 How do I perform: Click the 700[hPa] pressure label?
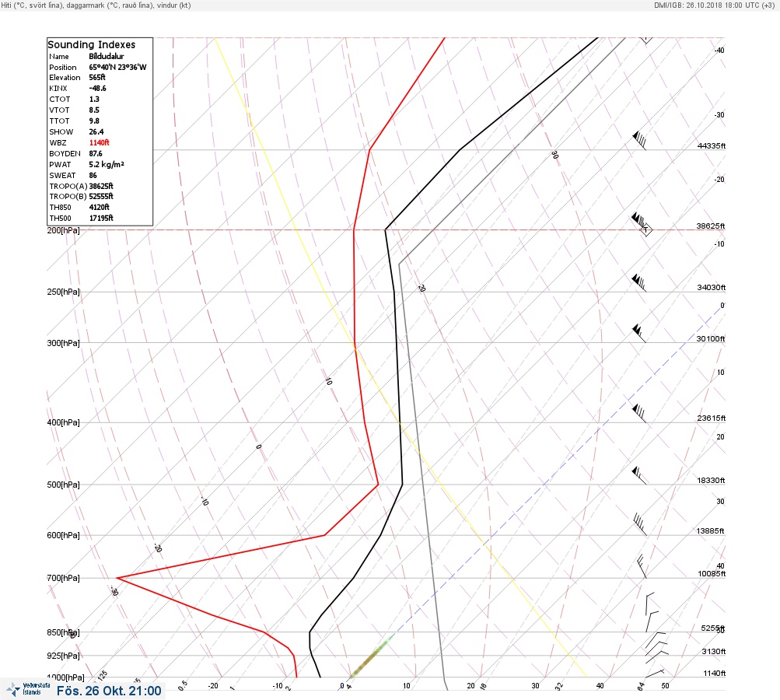(x=63, y=578)
